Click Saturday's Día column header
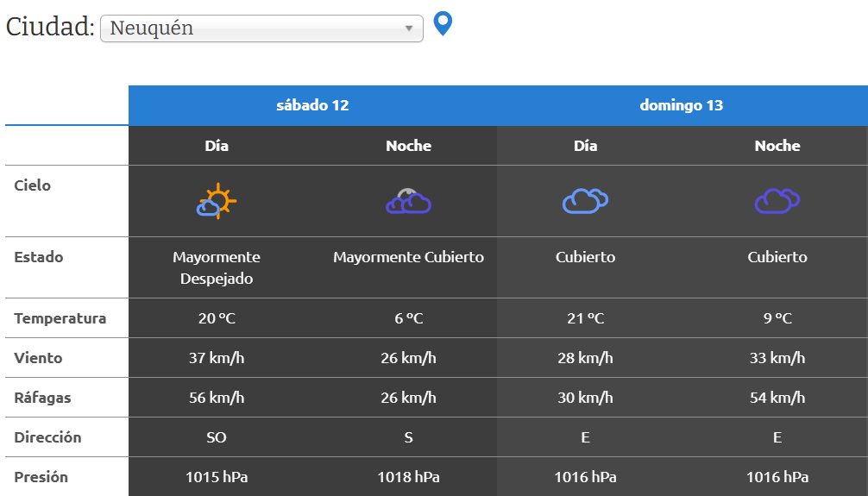Screen dimensions: 868x496 [217, 146]
